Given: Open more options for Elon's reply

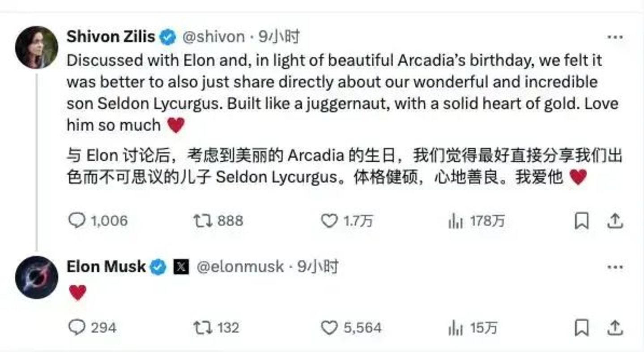Looking at the screenshot, I should click(x=615, y=267).
